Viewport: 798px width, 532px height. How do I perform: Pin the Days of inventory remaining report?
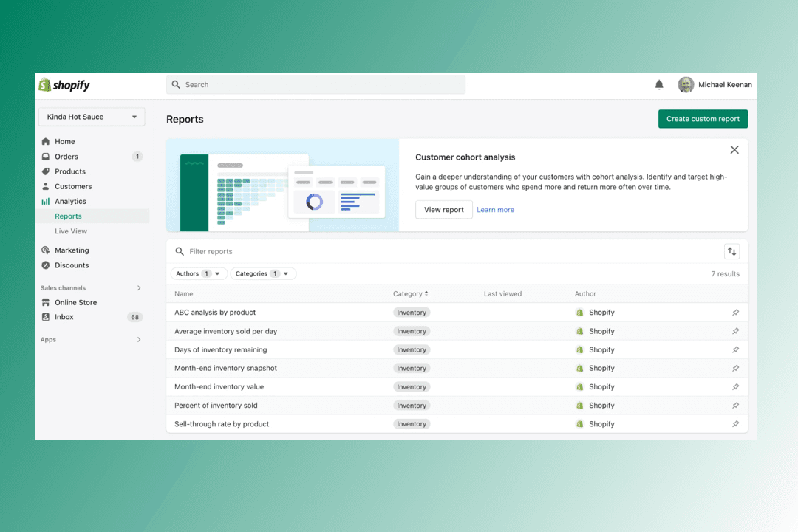click(735, 349)
